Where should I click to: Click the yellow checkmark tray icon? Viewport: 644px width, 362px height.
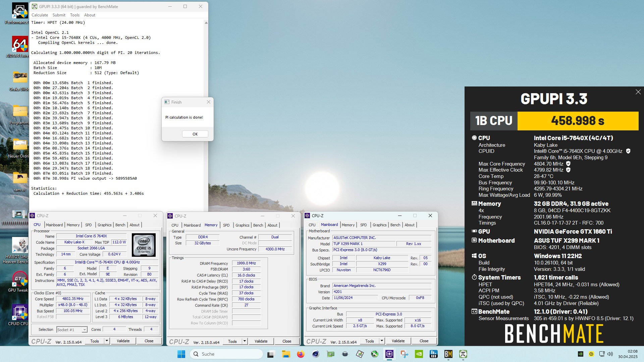click(591, 354)
